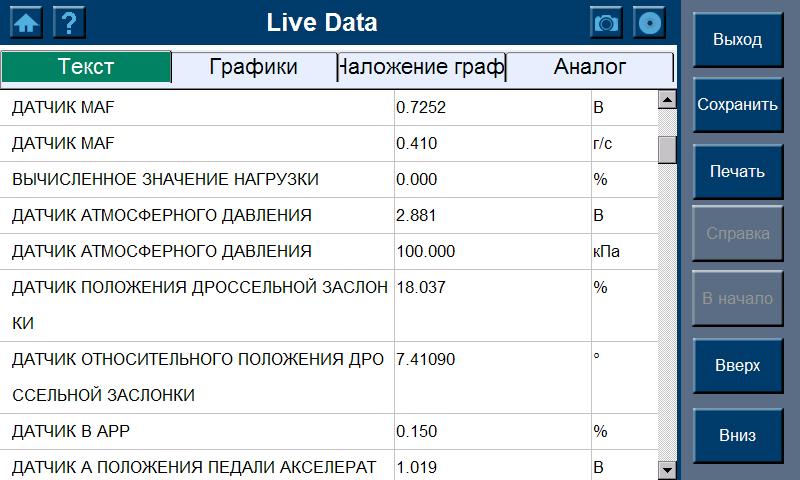The width and height of the screenshot is (800, 480).
Task: Open the help question mark icon
Action: (x=68, y=22)
